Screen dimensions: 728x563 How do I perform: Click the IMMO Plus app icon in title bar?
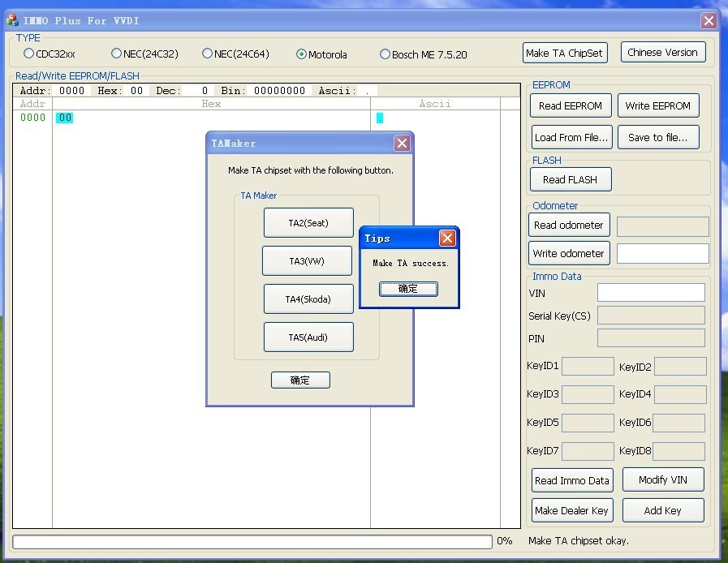[x=12, y=20]
